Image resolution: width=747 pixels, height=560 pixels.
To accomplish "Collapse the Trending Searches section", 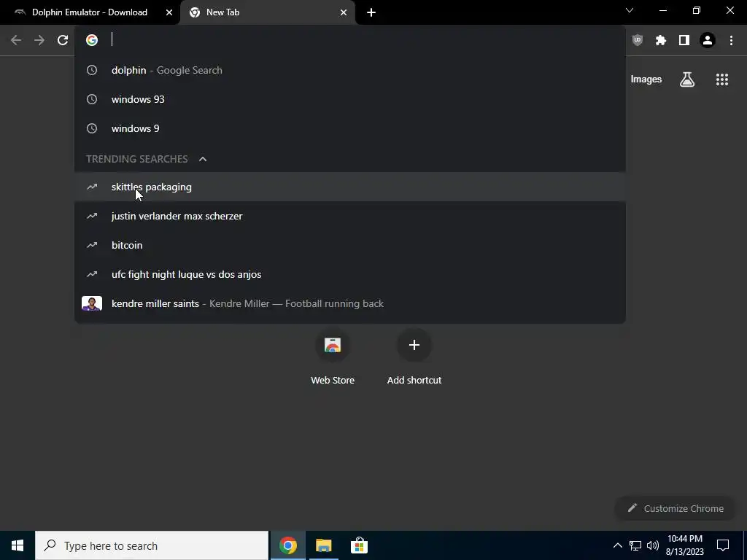I will (203, 159).
